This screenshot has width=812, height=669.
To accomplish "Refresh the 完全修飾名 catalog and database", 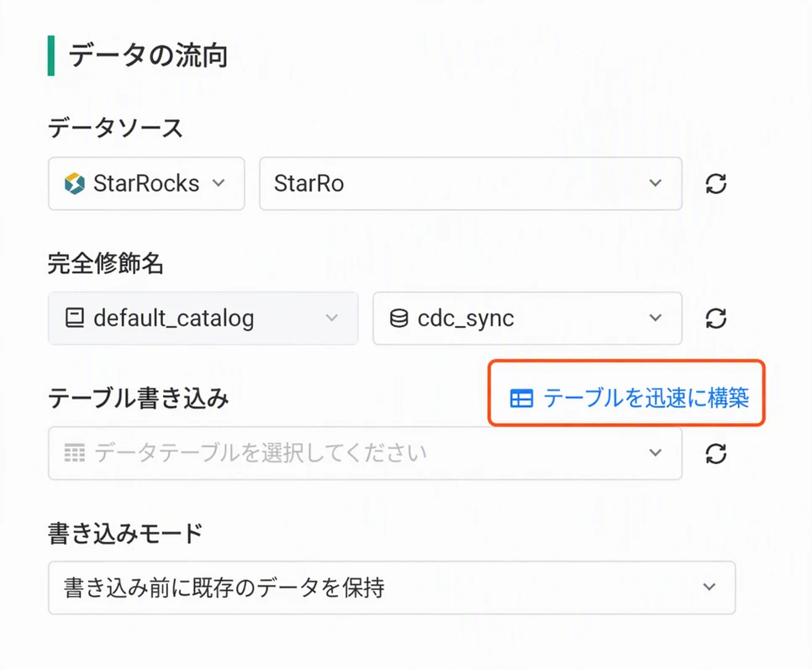I will (x=715, y=319).
